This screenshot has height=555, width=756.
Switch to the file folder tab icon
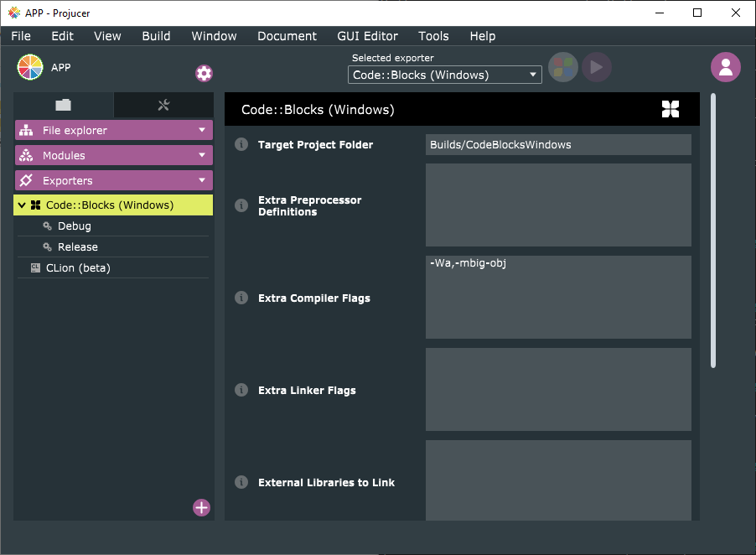click(x=63, y=105)
